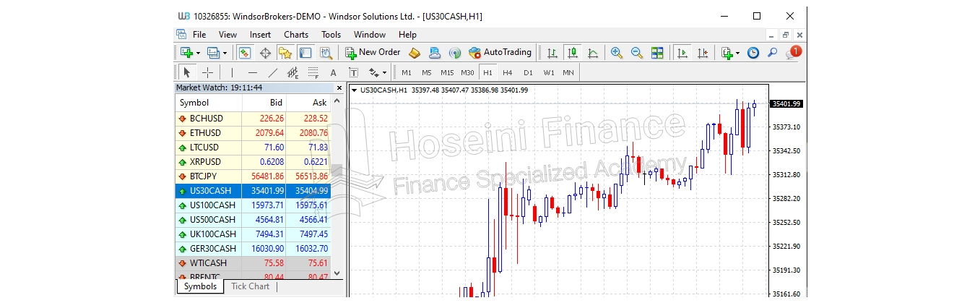Select the Horizontal Line tool
This screenshot has width=980, height=303.
(252, 72)
